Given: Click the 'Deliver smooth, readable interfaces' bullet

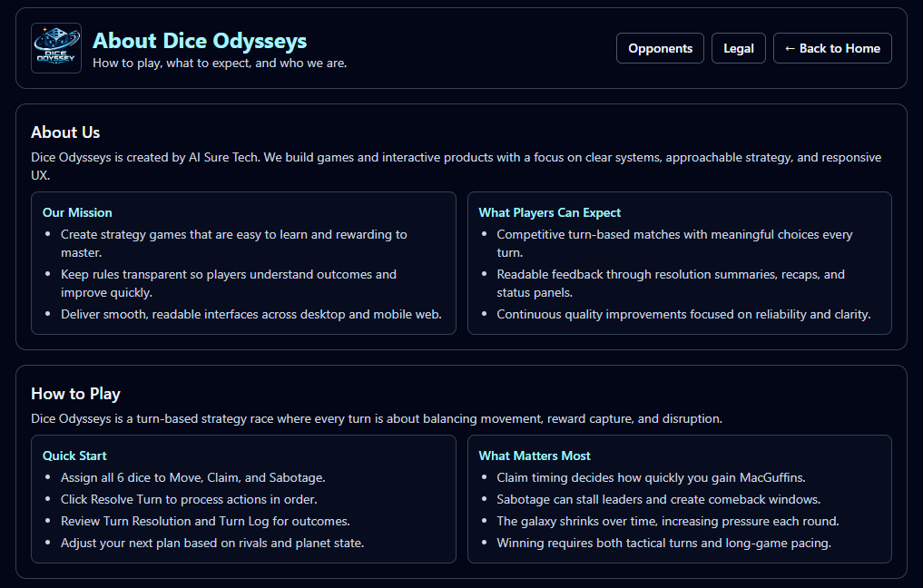Looking at the screenshot, I should click(250, 314).
